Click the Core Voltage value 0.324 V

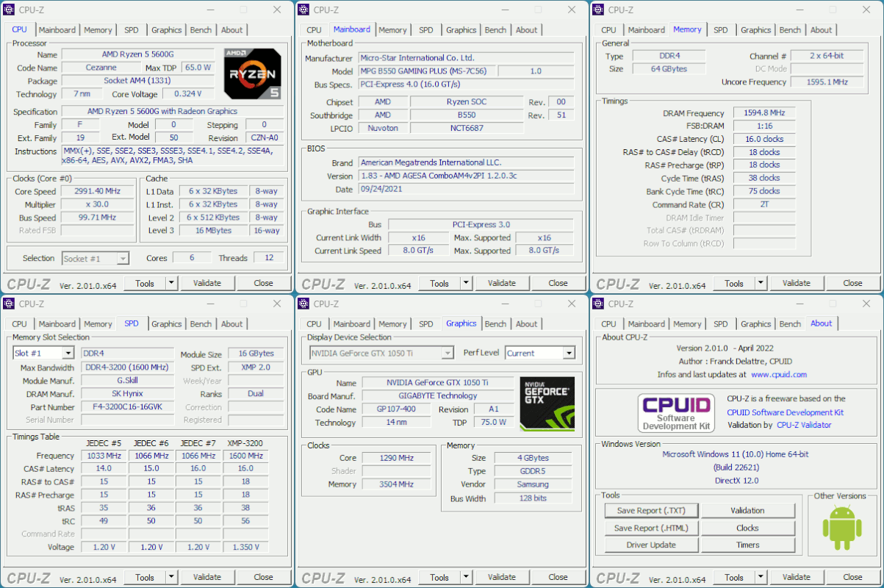[188, 94]
